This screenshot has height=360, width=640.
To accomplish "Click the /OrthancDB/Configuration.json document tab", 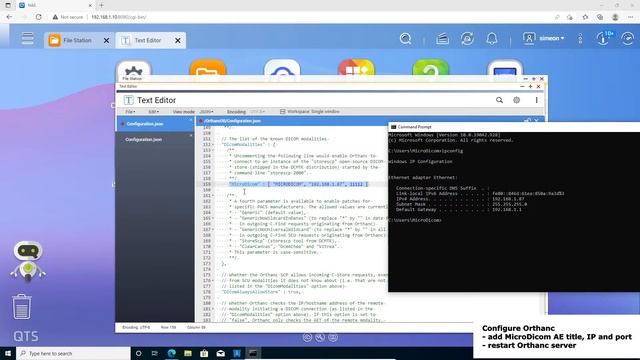I will tap(231, 121).
